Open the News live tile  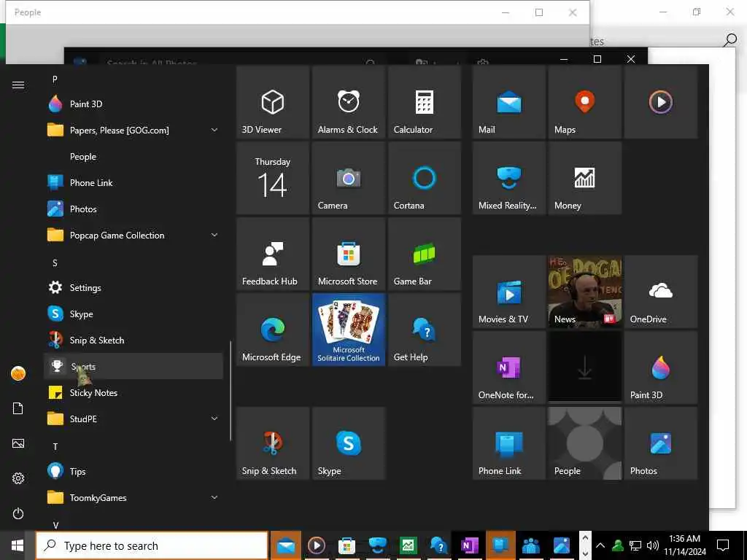584,292
